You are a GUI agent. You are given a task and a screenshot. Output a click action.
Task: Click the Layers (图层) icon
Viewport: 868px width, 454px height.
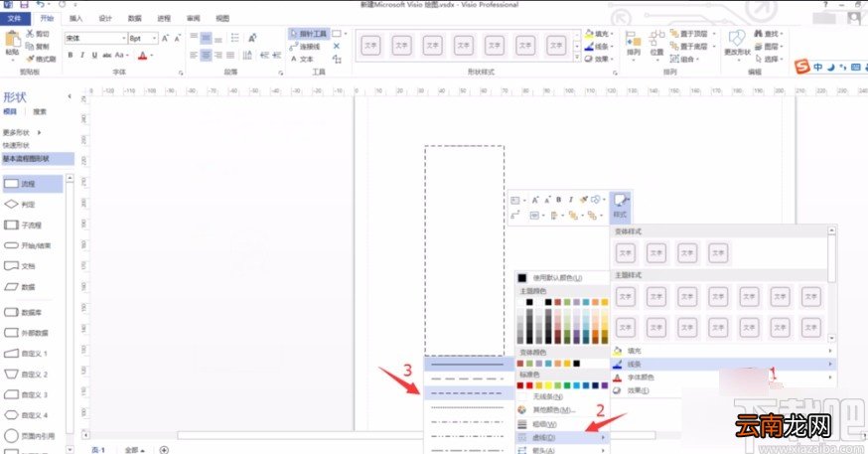click(758, 47)
